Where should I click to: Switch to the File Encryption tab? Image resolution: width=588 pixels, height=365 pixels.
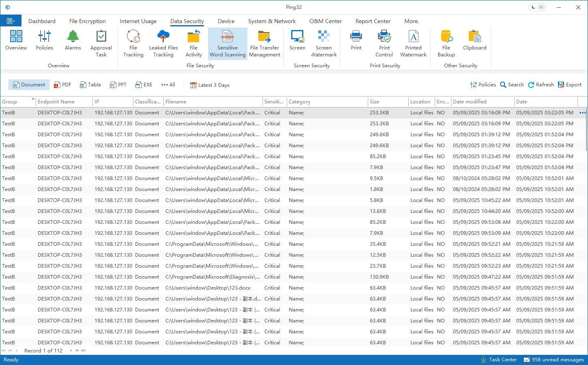tap(87, 21)
